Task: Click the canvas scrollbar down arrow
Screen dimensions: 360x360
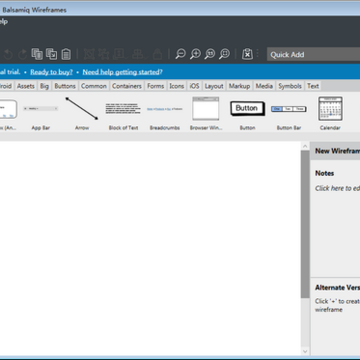Action: [x=305, y=351]
